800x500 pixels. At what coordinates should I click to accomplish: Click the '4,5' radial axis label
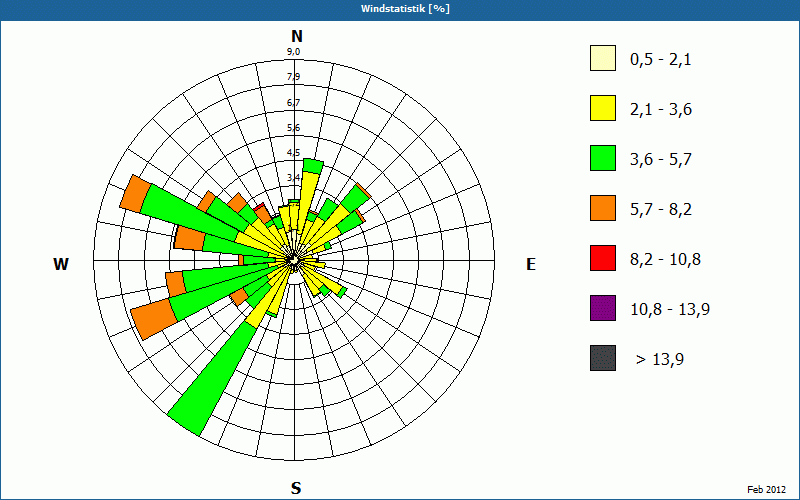pos(293,153)
